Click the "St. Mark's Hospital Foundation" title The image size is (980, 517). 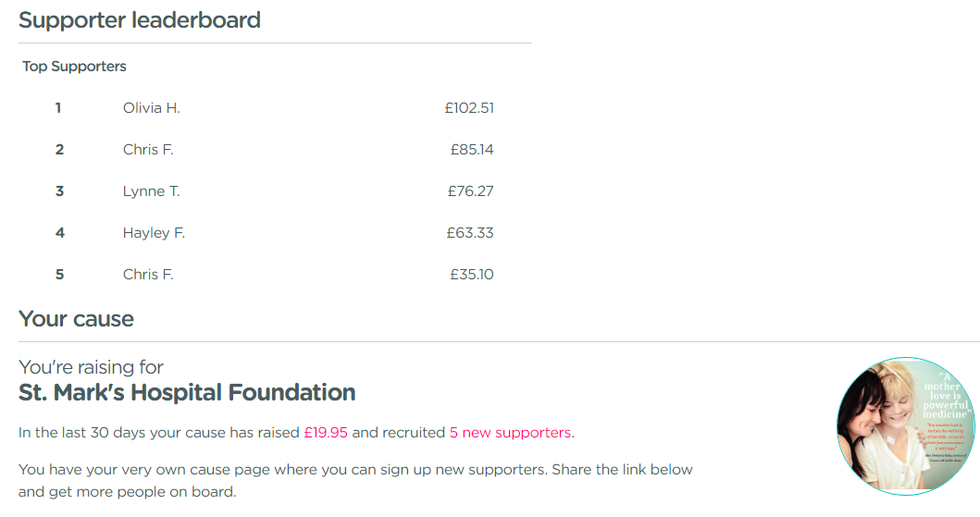pos(187,392)
